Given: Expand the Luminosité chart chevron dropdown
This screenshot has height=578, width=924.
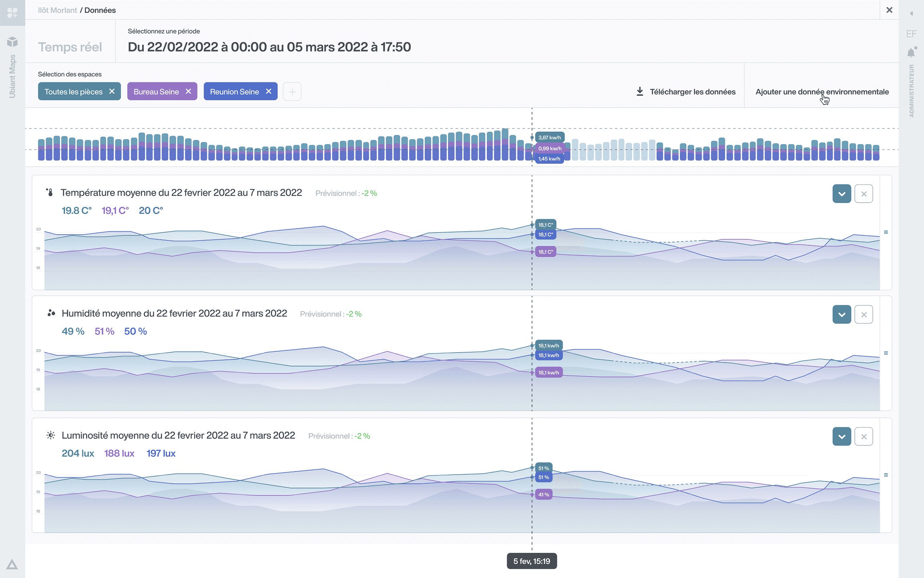Looking at the screenshot, I should (842, 437).
